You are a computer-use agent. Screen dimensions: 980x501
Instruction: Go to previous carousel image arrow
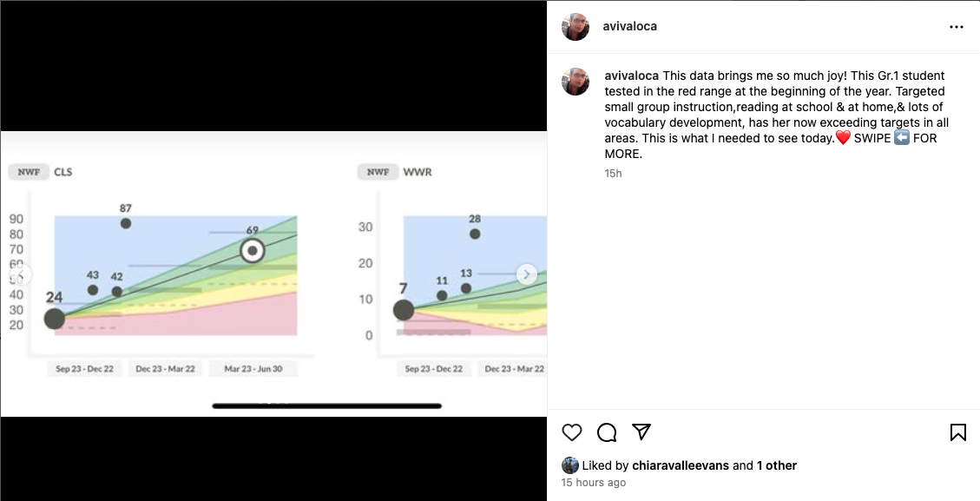(x=21, y=274)
